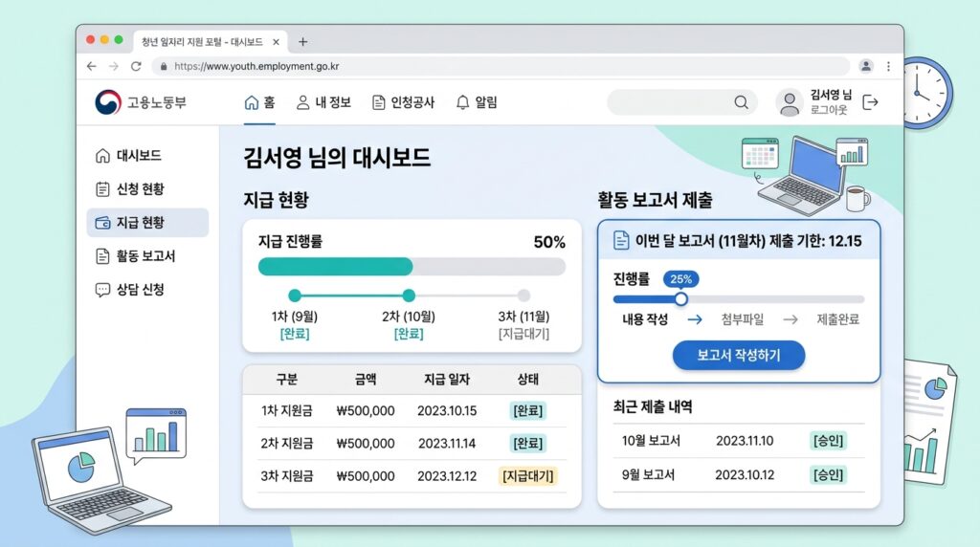The width and height of the screenshot is (980, 547).
Task: Click the 25% progress badge
Action: pos(680,279)
